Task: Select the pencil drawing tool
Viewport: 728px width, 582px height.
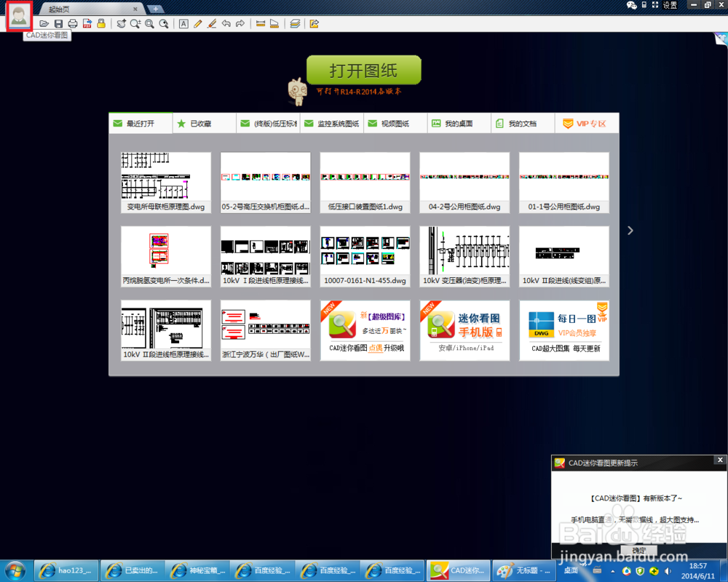Action: point(198,24)
